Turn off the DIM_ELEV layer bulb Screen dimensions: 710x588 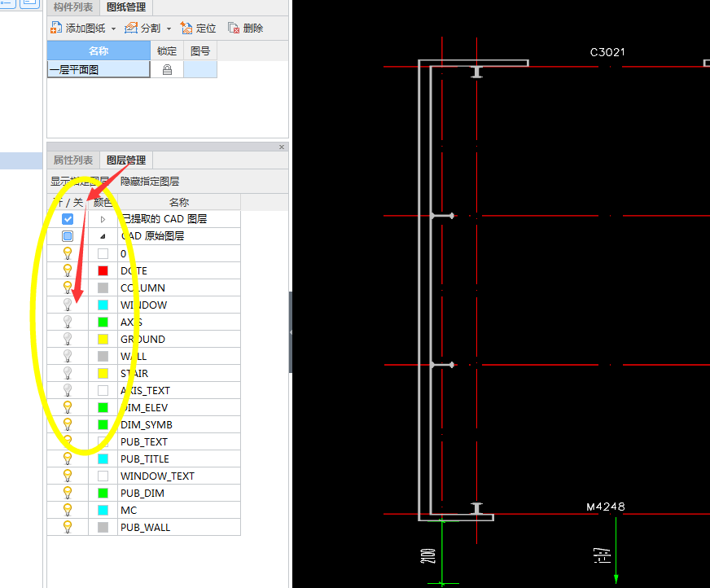(x=68, y=407)
